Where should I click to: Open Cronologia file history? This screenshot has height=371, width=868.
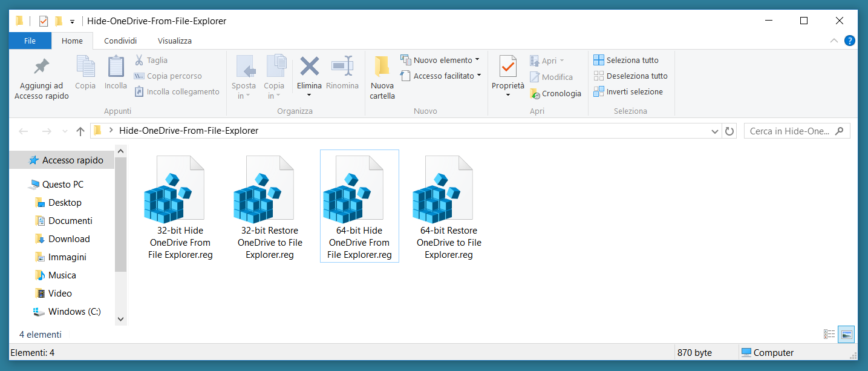coord(555,93)
